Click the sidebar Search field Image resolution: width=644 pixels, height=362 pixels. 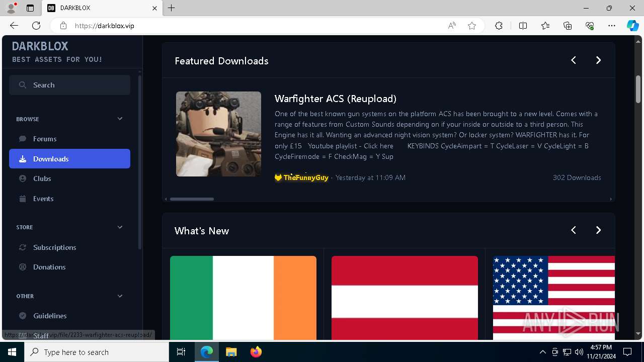tap(69, 85)
